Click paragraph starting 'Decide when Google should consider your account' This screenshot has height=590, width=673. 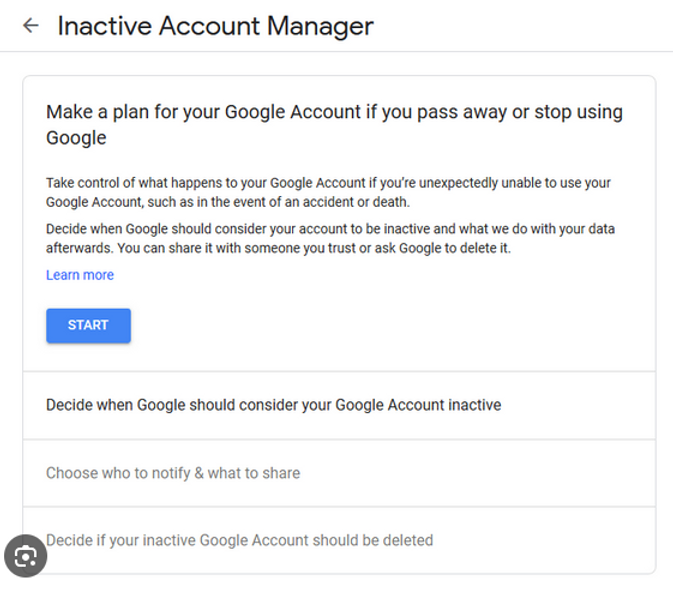tap(330, 238)
